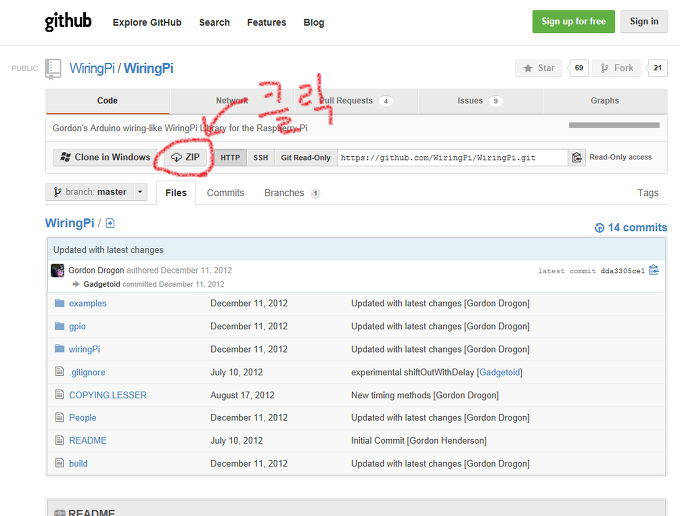Viewport: 680px width, 516px height.
Task: Star the WiringPi repository
Action: (539, 68)
